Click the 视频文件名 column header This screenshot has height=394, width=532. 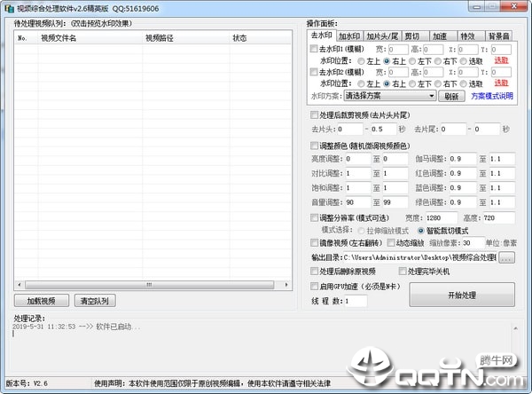pos(90,38)
